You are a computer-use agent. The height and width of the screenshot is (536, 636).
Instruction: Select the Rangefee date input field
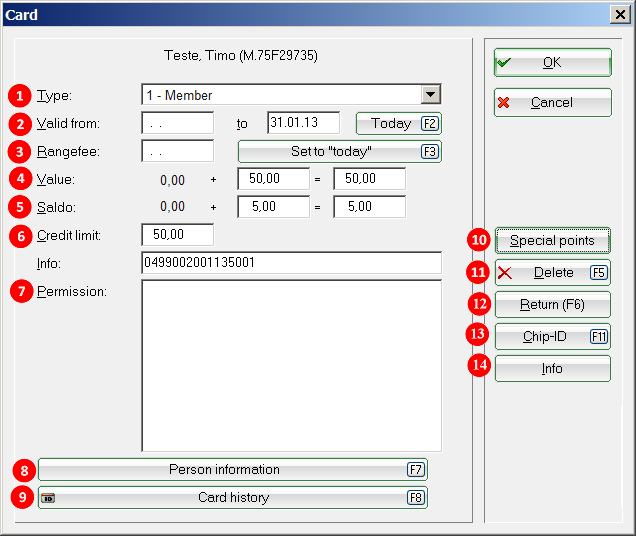click(177, 151)
